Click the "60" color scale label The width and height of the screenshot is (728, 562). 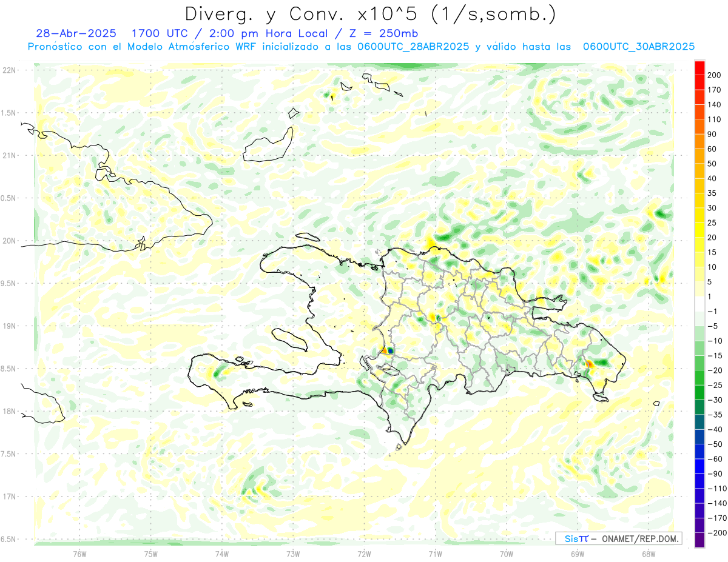tap(712, 149)
